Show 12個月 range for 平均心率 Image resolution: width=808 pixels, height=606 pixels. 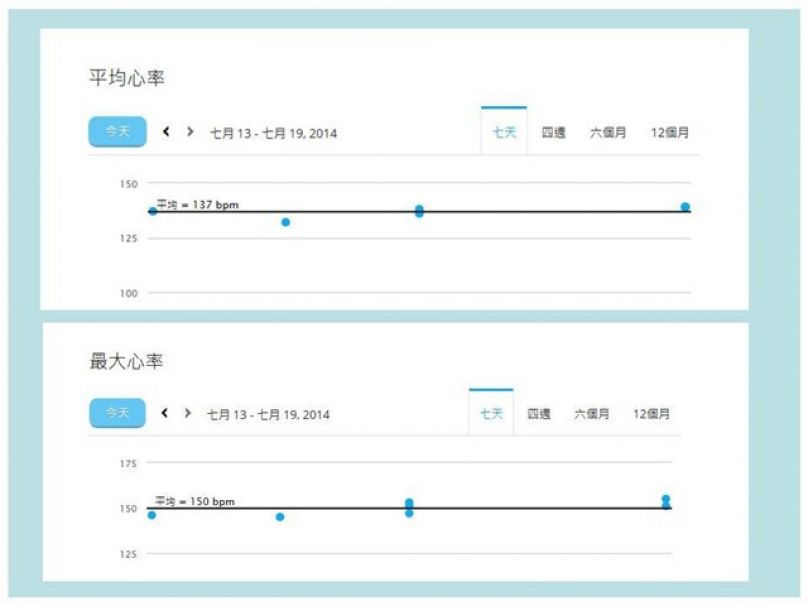(x=669, y=132)
